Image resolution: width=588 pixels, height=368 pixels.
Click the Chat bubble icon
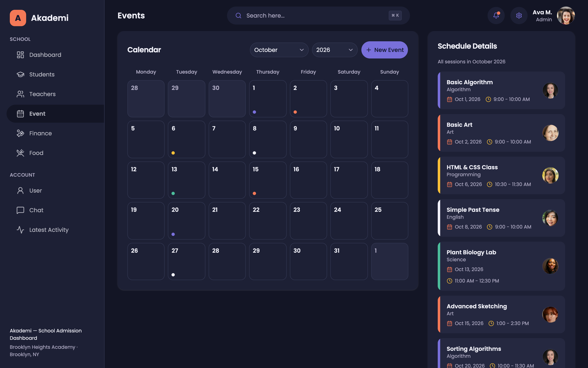point(20,210)
